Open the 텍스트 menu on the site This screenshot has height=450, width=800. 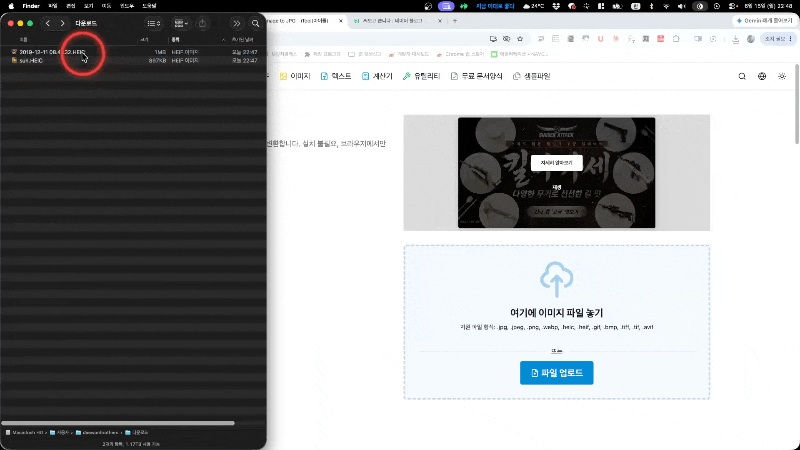pyautogui.click(x=336, y=76)
